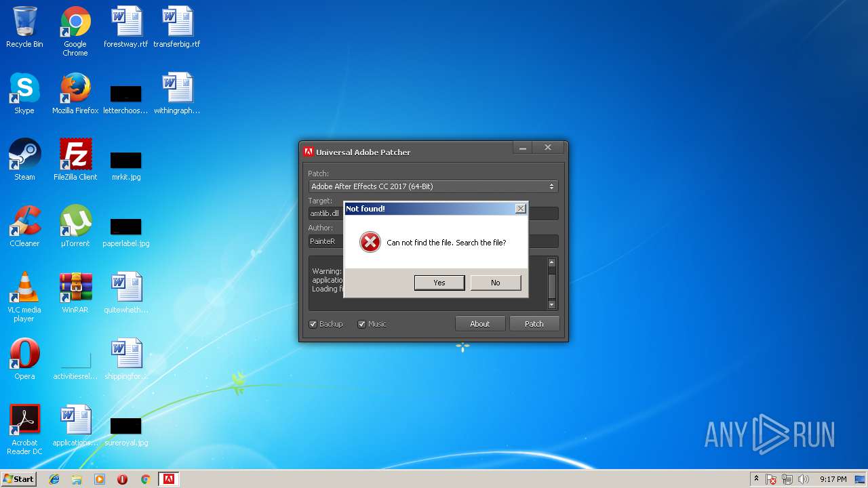This screenshot has width=868, height=488.
Task: Click Chrome icon in taskbar
Action: [145, 479]
